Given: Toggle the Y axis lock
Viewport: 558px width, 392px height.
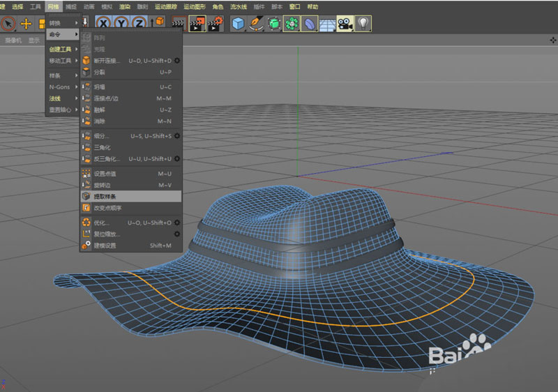Looking at the screenshot, I should click(x=122, y=24).
